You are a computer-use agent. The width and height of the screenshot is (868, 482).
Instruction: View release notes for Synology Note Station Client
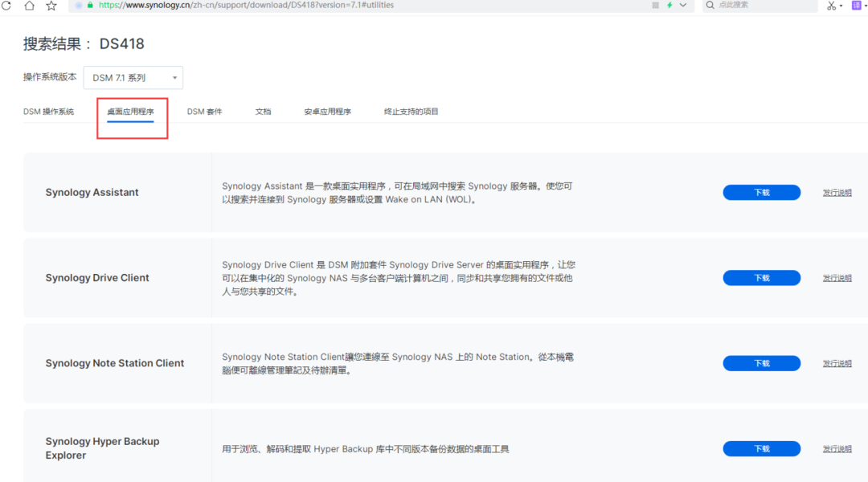click(837, 364)
